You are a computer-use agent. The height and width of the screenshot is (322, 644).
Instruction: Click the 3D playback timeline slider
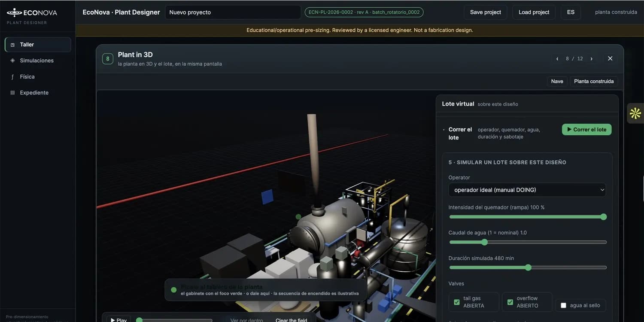(174, 320)
